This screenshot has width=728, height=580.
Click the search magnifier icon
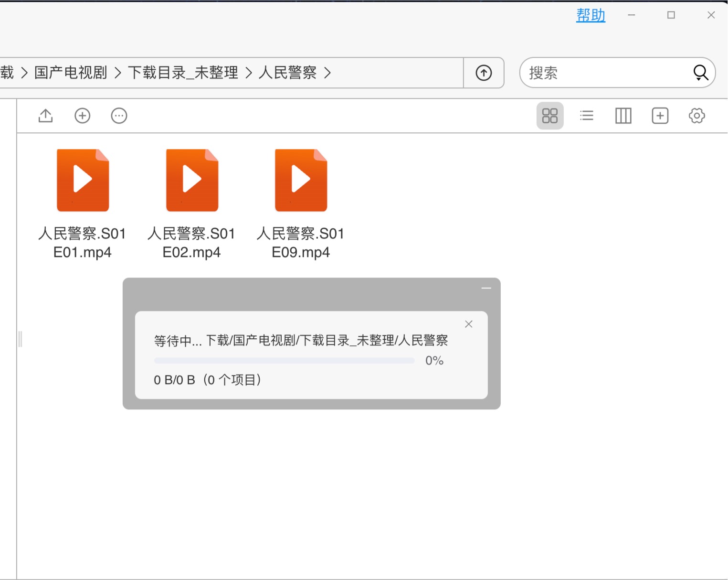700,73
